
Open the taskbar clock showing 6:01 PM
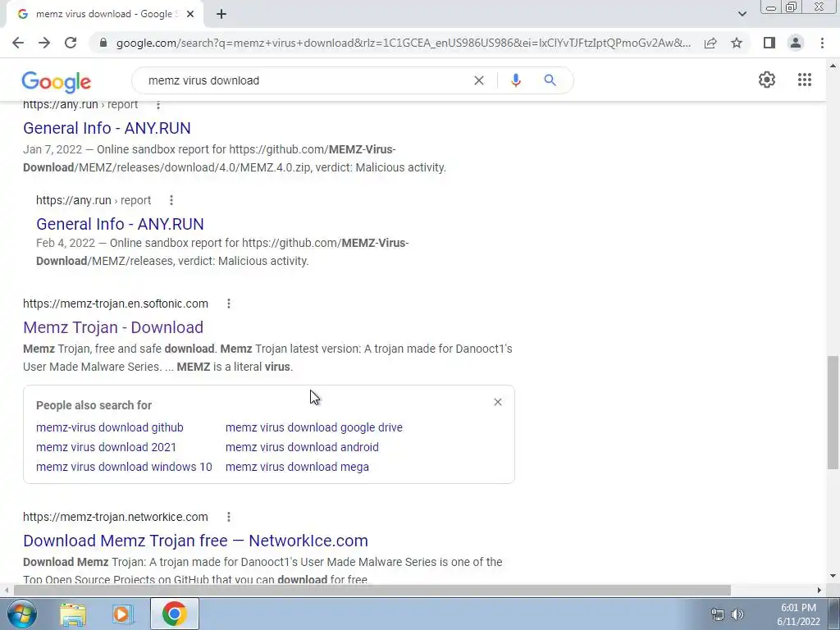coord(798,614)
